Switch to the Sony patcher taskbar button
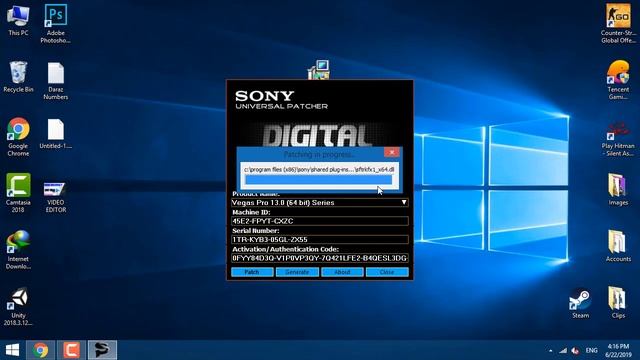Image resolution: width=640 pixels, height=360 pixels. click(102, 350)
